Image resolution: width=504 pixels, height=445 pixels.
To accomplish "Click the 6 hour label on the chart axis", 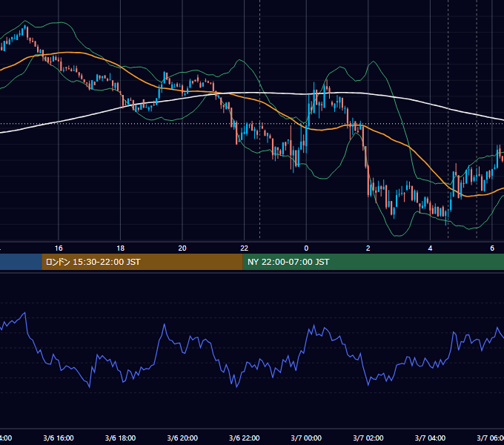I will (x=492, y=248).
